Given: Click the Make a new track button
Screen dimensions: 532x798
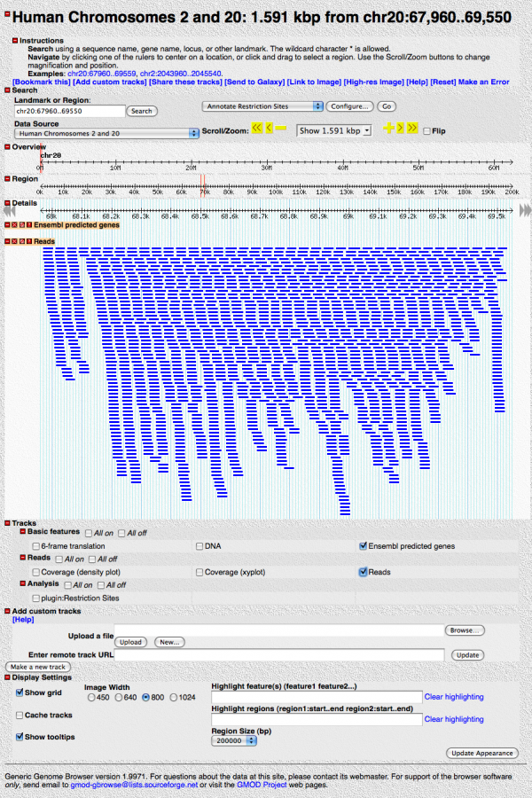Looking at the screenshot, I should point(37,667).
